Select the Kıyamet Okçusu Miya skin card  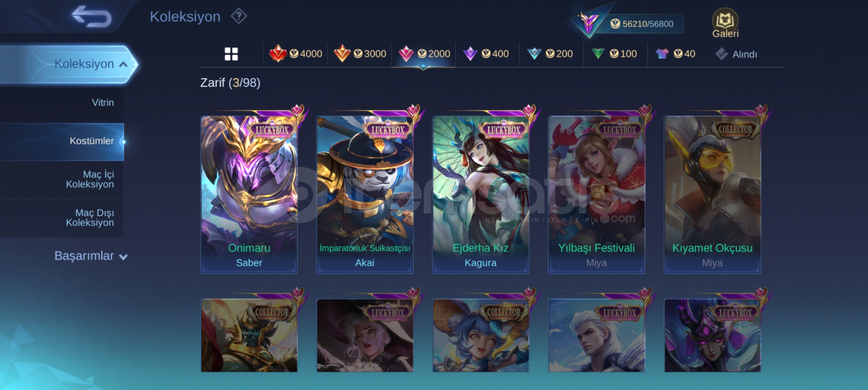click(x=712, y=195)
